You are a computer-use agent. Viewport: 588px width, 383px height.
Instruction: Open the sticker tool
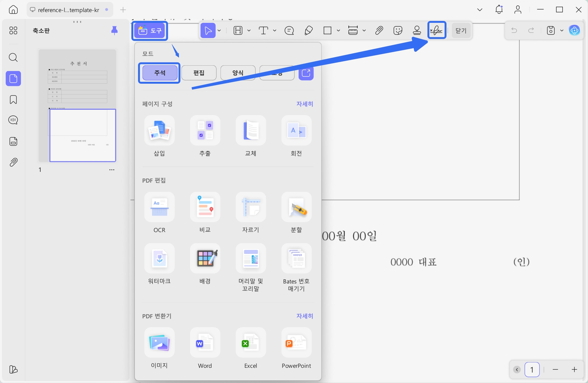tap(398, 31)
